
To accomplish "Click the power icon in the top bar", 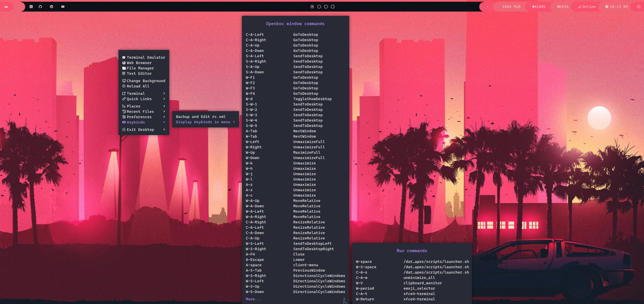I will (639, 6).
